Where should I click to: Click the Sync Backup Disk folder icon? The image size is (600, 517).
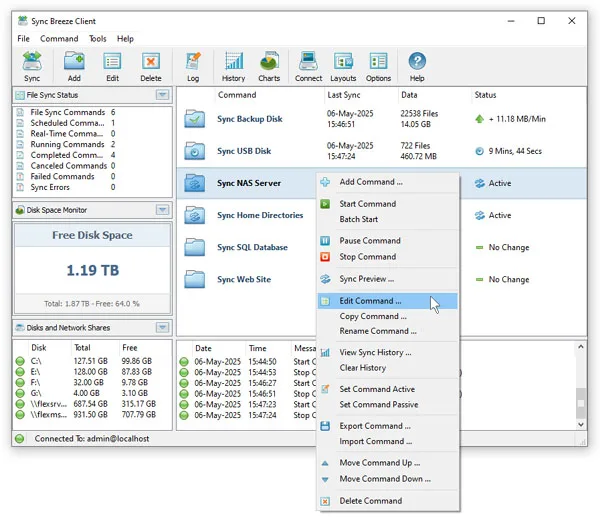194,119
